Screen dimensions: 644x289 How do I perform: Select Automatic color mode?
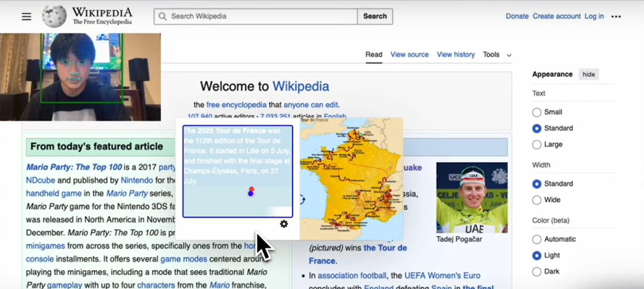click(x=537, y=239)
